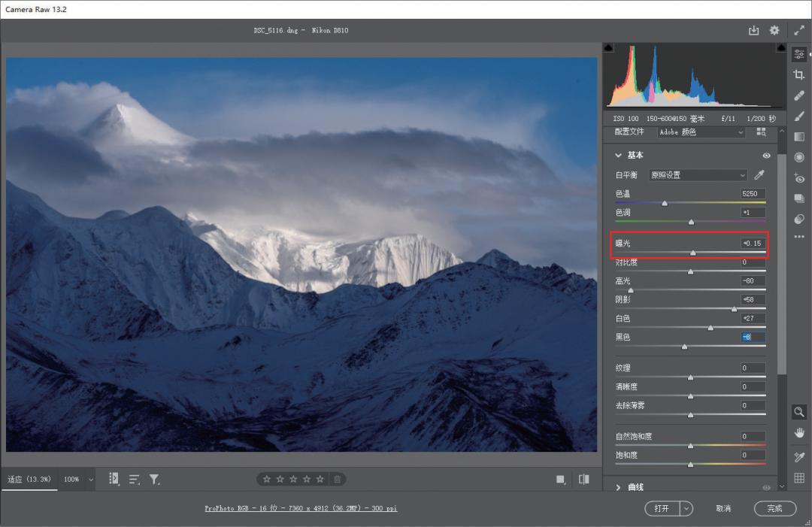Expand the 曲线 curve panel
Viewport: 812px width, 527px height.
click(619, 487)
